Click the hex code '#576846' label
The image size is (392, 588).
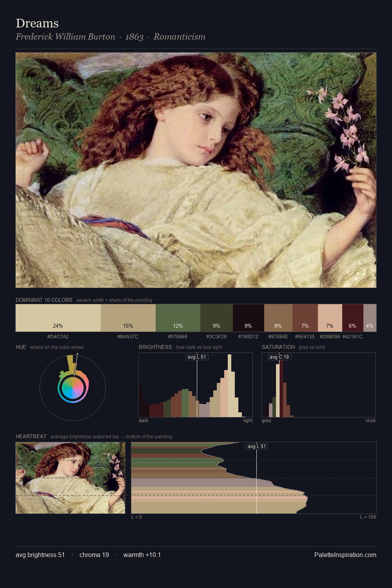(x=178, y=337)
